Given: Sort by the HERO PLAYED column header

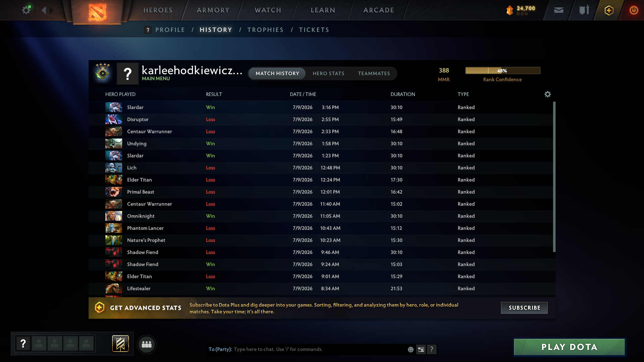Looking at the screenshot, I should click(120, 94).
